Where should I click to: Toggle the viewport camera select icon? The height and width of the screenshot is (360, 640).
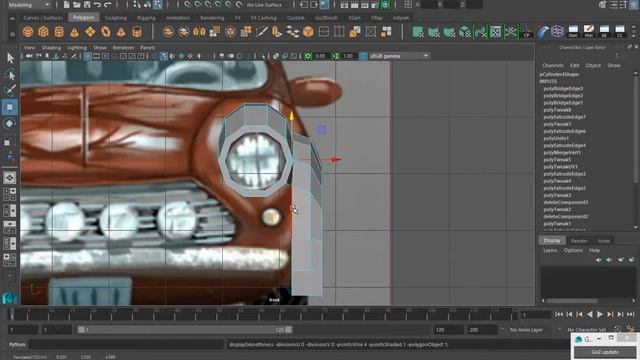click(x=29, y=56)
